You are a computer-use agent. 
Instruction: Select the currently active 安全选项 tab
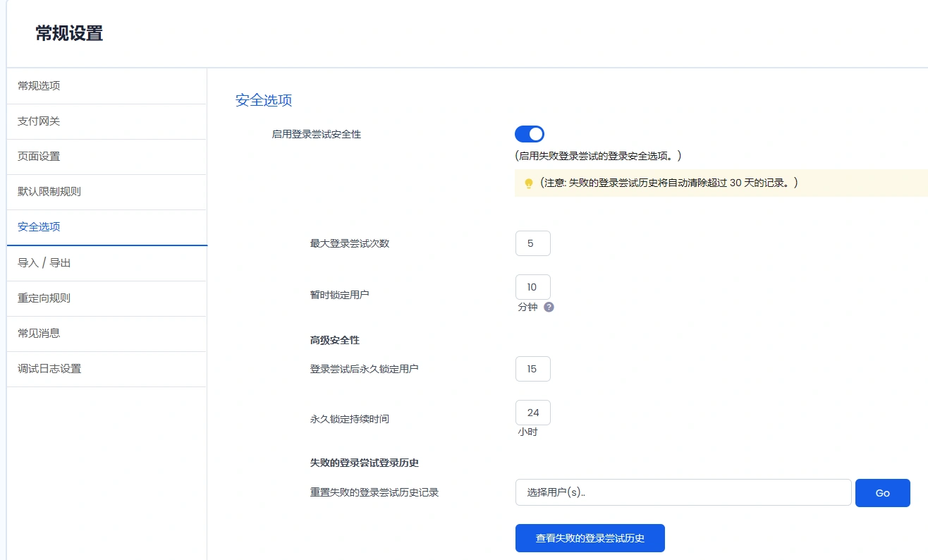click(37, 226)
